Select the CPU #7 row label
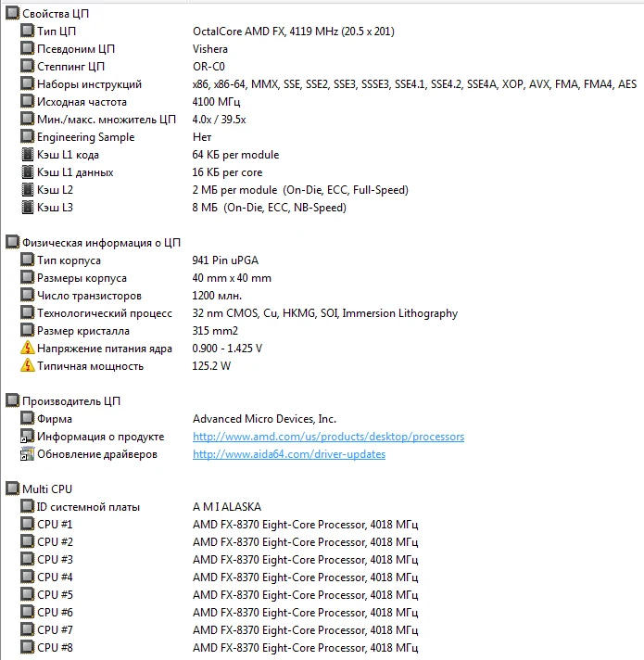Image resolution: width=644 pixels, height=660 pixels. pyautogui.click(x=55, y=630)
